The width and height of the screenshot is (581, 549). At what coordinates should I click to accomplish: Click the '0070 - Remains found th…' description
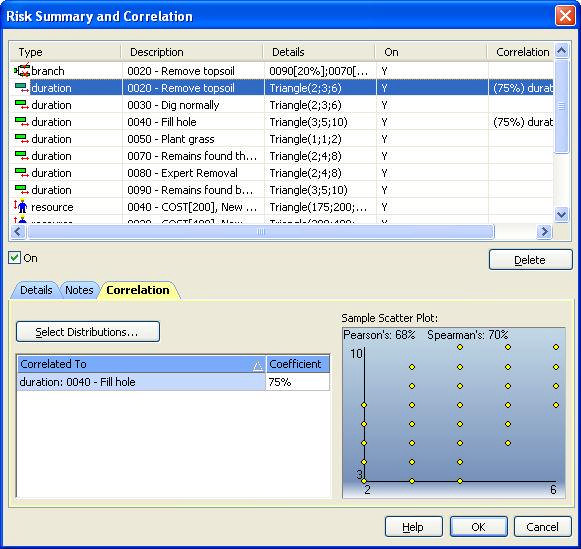[x=192, y=156]
